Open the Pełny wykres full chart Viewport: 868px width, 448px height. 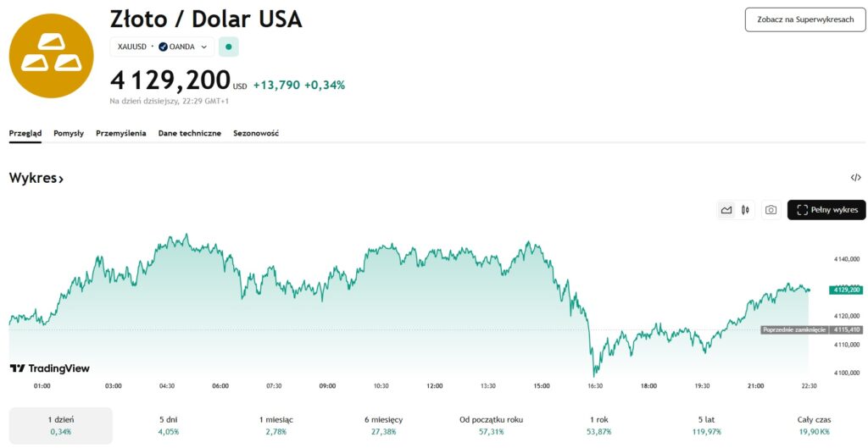[x=826, y=210]
